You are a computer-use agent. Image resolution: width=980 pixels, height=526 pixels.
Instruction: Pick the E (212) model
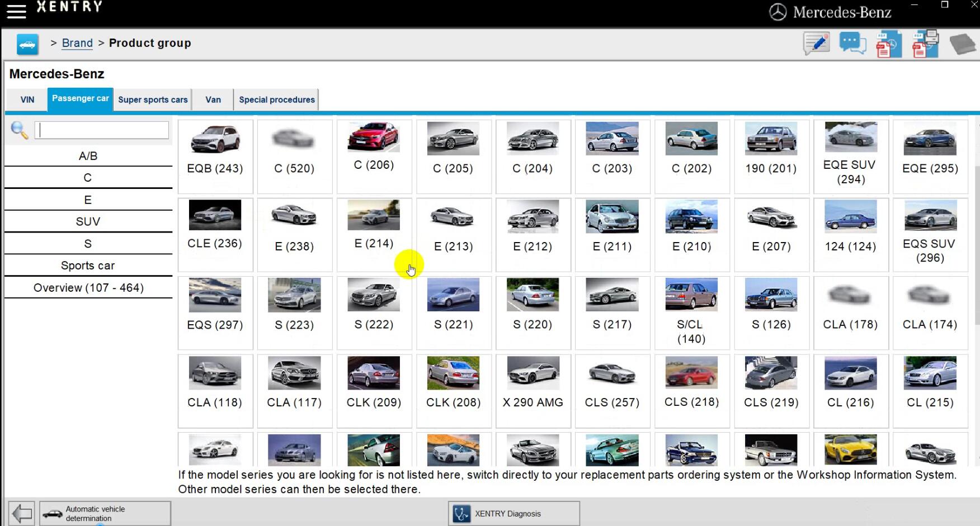click(533, 235)
